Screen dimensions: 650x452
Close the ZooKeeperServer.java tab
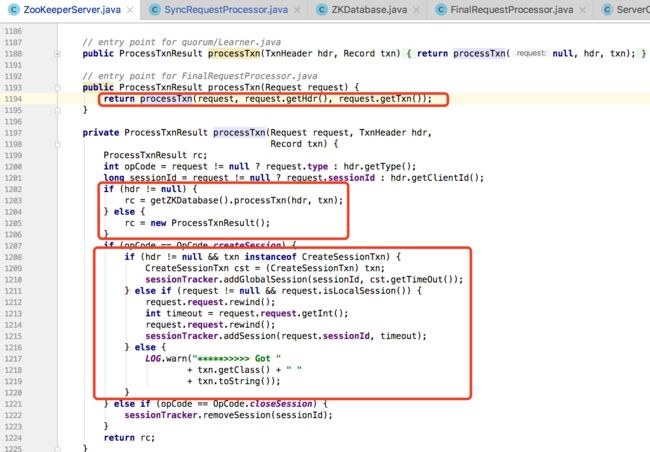(130, 10)
